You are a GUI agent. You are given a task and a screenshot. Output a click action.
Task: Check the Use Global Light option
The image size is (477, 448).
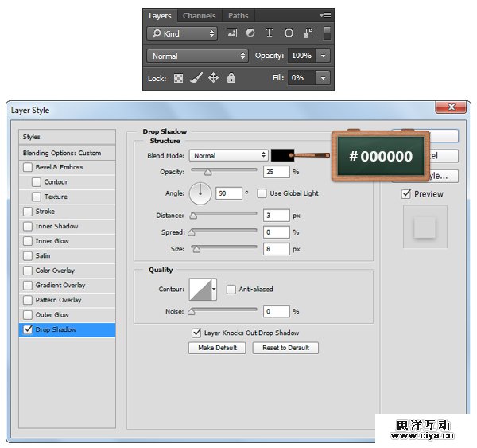coord(262,193)
